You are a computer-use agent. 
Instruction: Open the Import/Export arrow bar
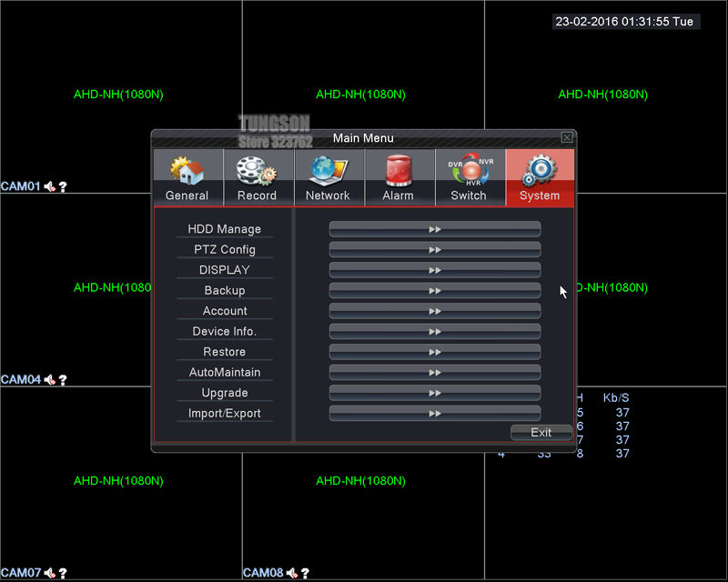pos(435,413)
